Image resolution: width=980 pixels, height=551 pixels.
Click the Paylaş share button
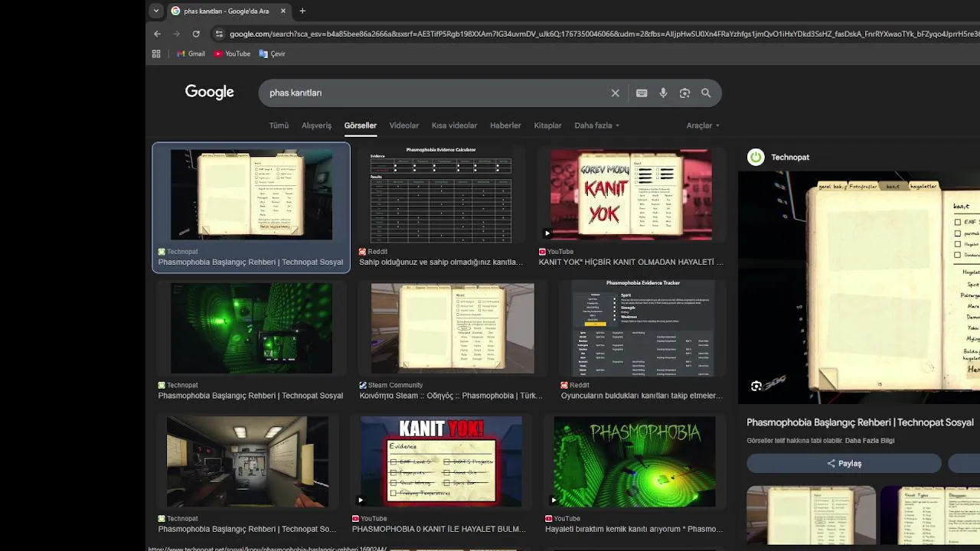844,463
